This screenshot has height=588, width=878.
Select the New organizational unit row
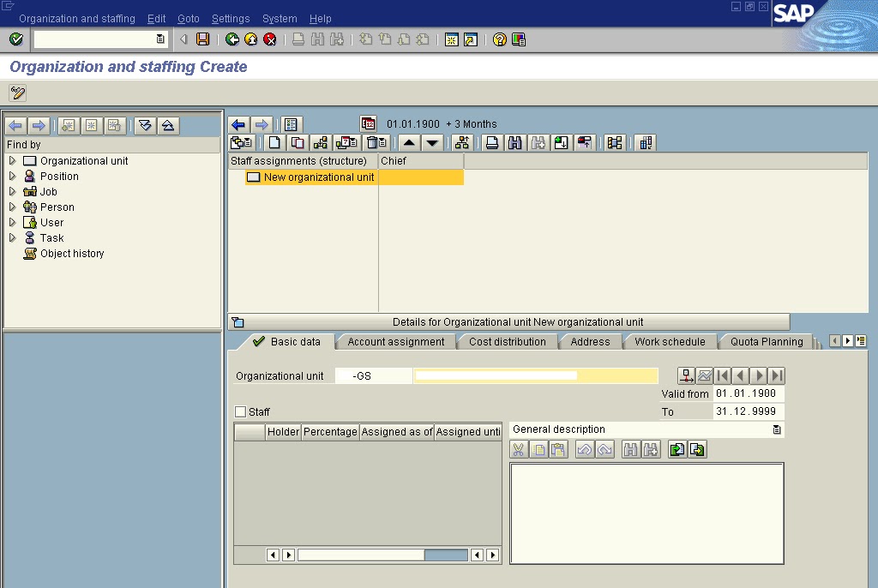[354, 177]
